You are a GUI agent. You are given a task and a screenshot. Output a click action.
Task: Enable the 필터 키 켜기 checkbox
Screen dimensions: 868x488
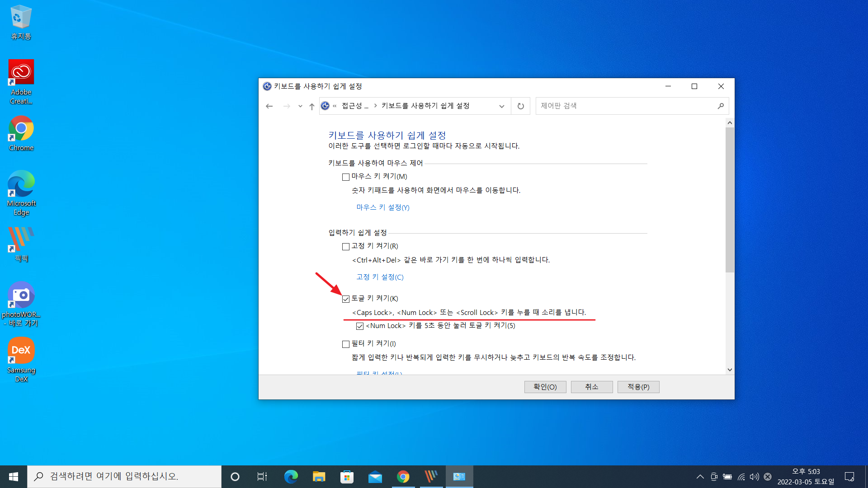[346, 344]
